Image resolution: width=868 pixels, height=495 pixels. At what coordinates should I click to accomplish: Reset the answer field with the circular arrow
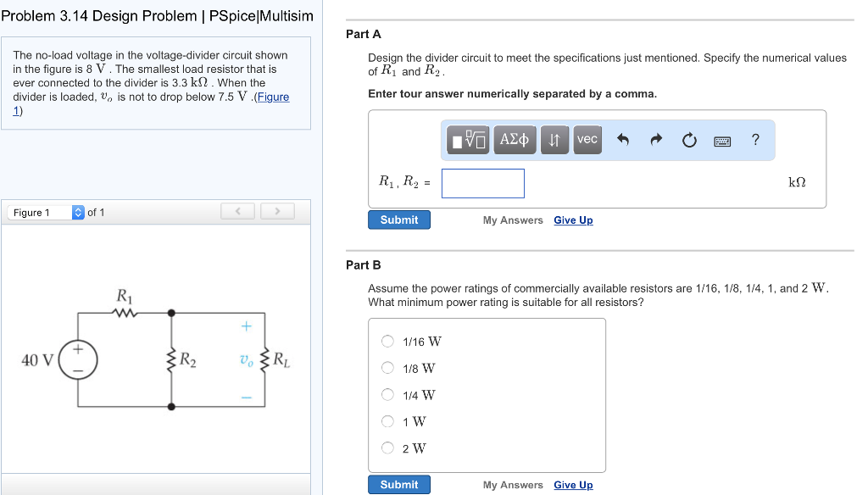coord(689,140)
